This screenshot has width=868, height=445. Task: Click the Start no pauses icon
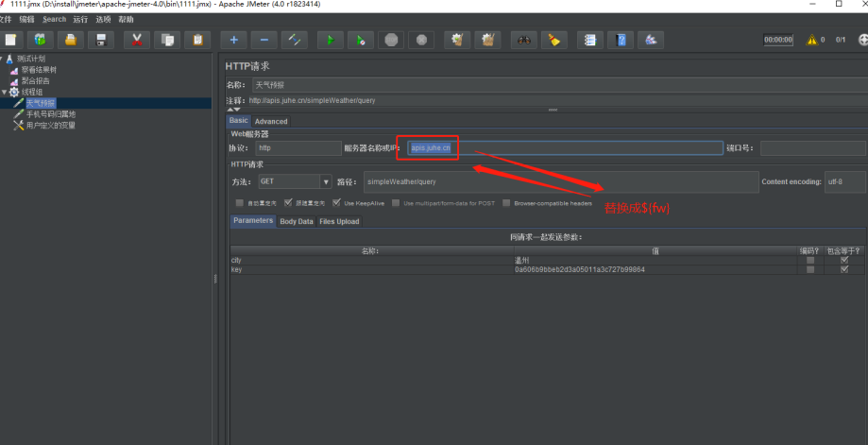[x=361, y=40]
